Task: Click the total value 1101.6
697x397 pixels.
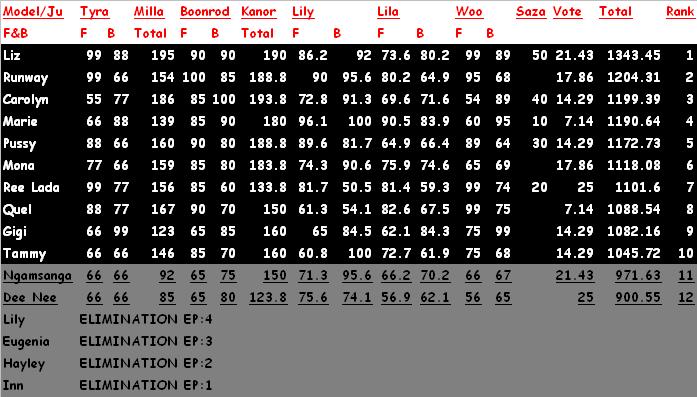Action: [x=638, y=188]
